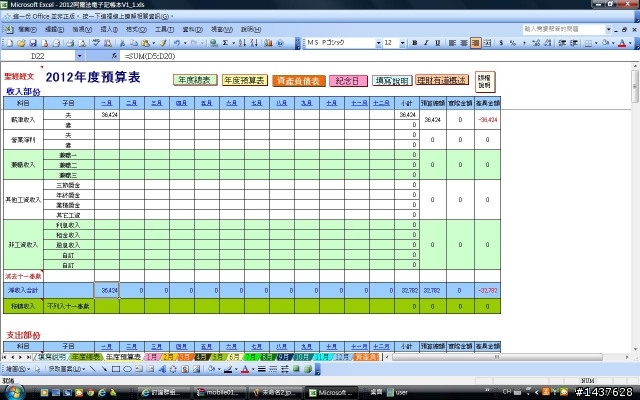Open the font size dropdown showing 12

[x=402, y=43]
